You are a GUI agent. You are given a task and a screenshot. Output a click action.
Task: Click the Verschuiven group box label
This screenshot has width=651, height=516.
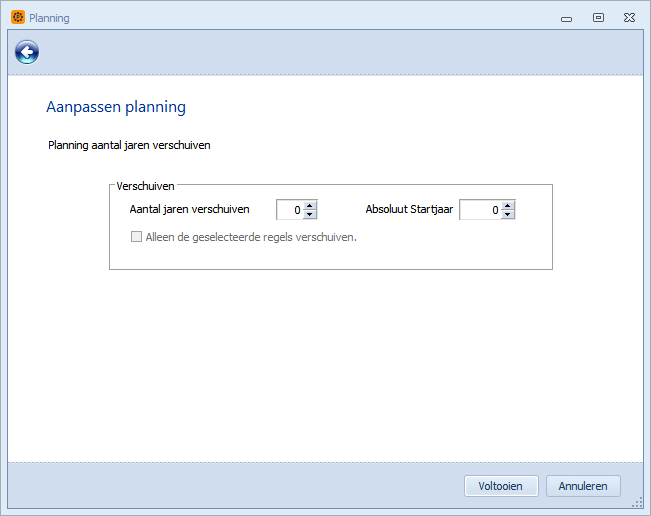(145, 186)
